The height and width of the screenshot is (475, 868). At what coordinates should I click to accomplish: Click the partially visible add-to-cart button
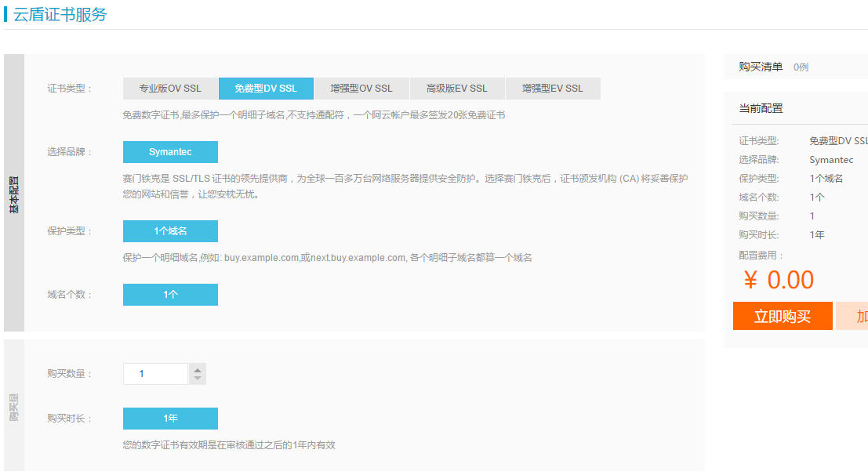tap(853, 317)
